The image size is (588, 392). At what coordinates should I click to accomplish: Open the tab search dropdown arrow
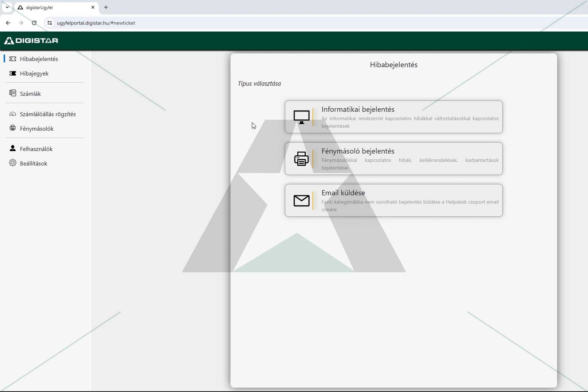click(7, 7)
